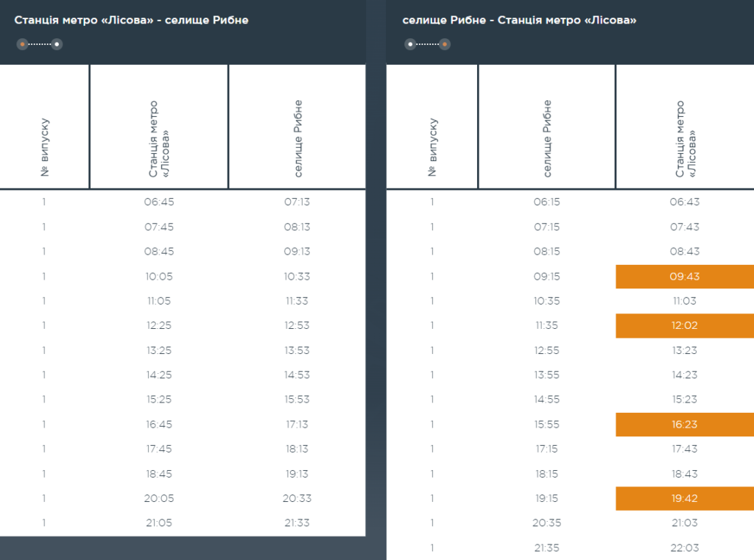Click the white end dot in the left route icon
This screenshot has height=560, width=754.
tap(57, 44)
